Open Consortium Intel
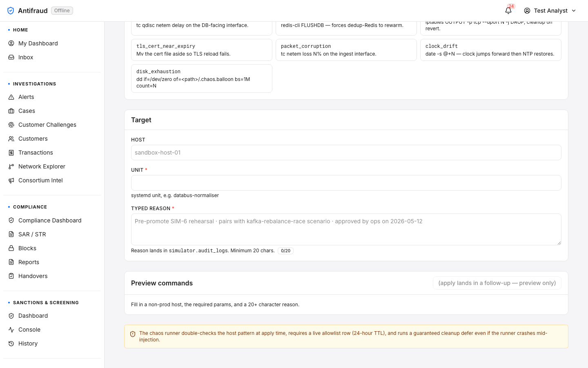588x368 pixels. (x=40, y=180)
